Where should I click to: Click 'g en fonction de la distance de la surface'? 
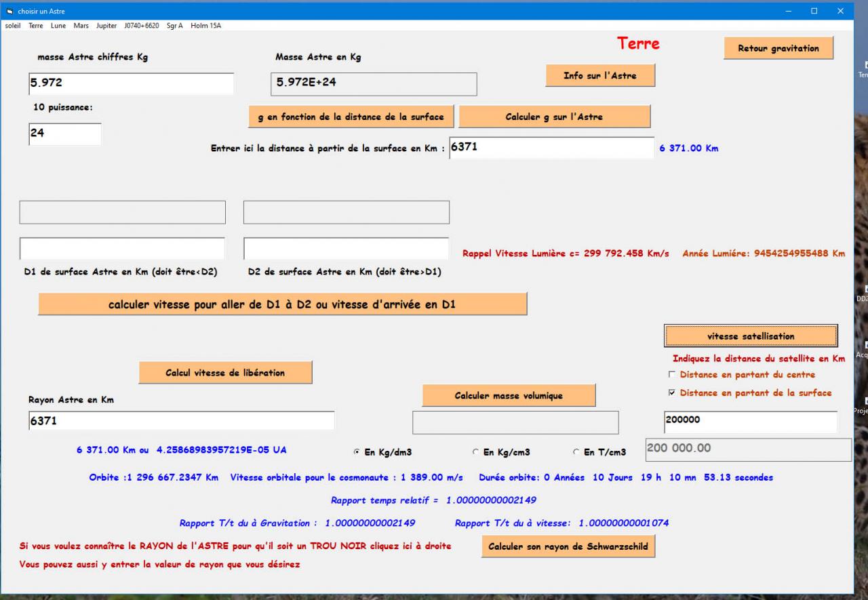coord(351,117)
